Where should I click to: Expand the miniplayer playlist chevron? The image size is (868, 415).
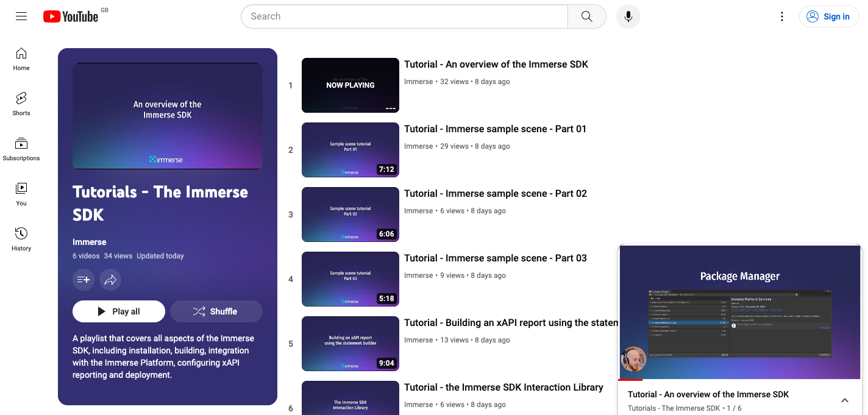(845, 400)
